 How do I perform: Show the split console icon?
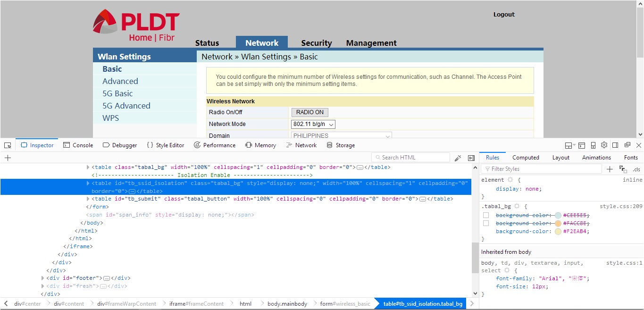tap(582, 145)
